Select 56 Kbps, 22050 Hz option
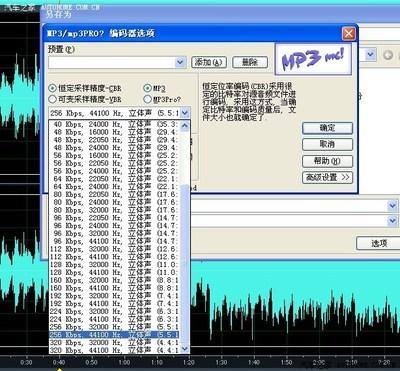400x371 pixels. pos(114,163)
